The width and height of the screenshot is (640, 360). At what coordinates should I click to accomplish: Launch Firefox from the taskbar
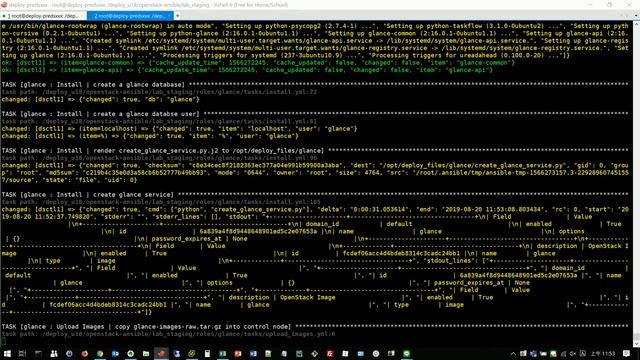tap(84, 353)
